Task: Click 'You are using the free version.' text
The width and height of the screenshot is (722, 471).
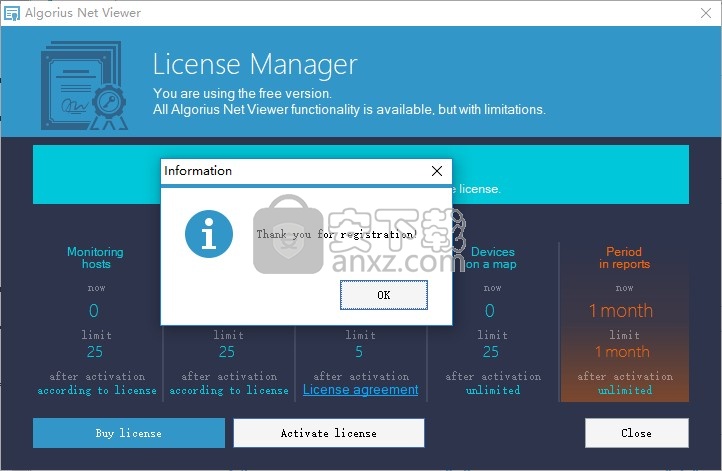Action: pos(242,93)
